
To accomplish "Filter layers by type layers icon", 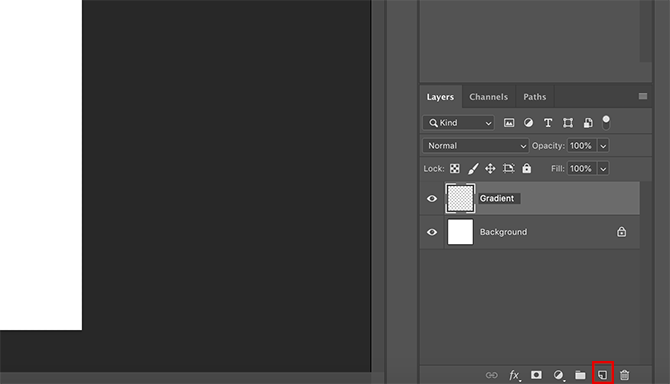I will (548, 123).
